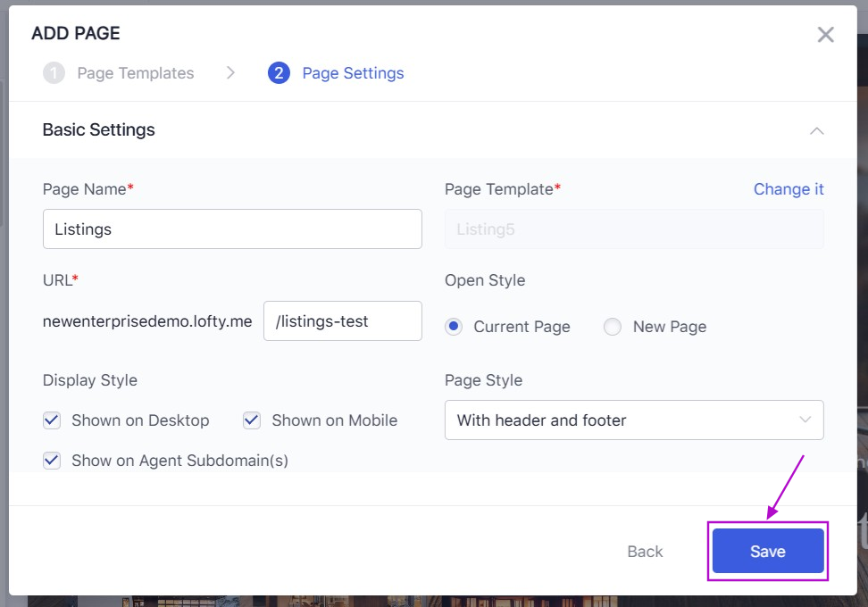Open the Page Style dropdown
This screenshot has width=868, height=607.
click(633, 420)
